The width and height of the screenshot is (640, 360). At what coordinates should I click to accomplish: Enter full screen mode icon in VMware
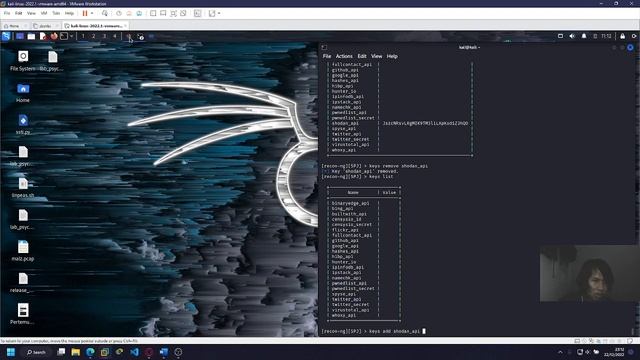173,13
